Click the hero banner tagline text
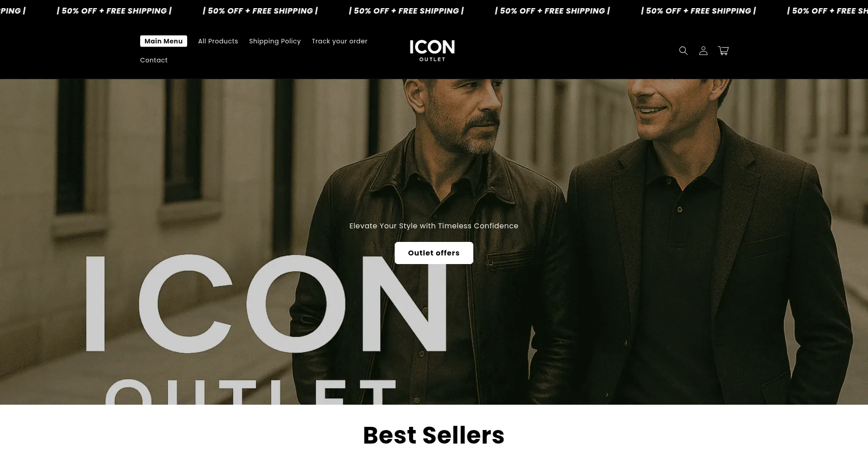 coord(434,226)
